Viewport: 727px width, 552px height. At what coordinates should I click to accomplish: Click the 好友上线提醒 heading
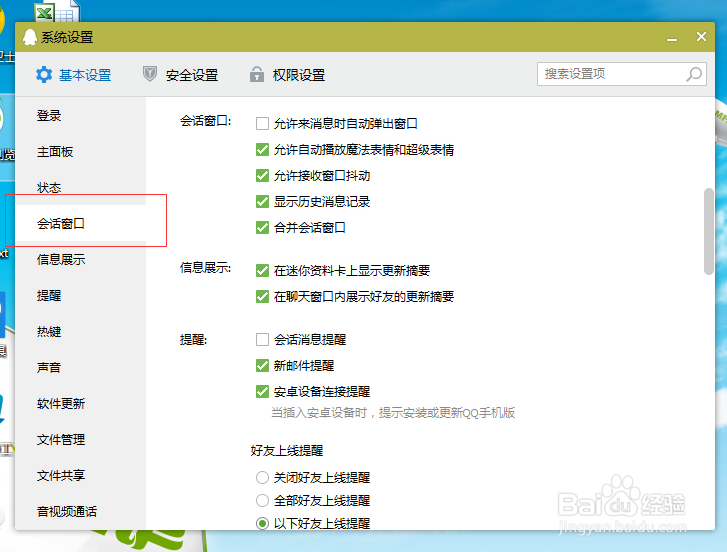[287, 450]
